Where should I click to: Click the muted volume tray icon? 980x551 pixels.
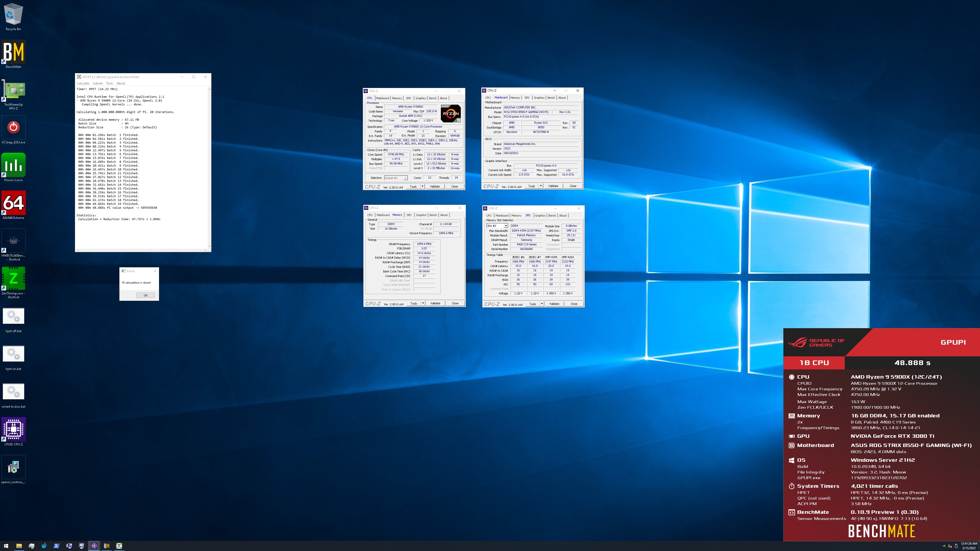[x=950, y=546]
